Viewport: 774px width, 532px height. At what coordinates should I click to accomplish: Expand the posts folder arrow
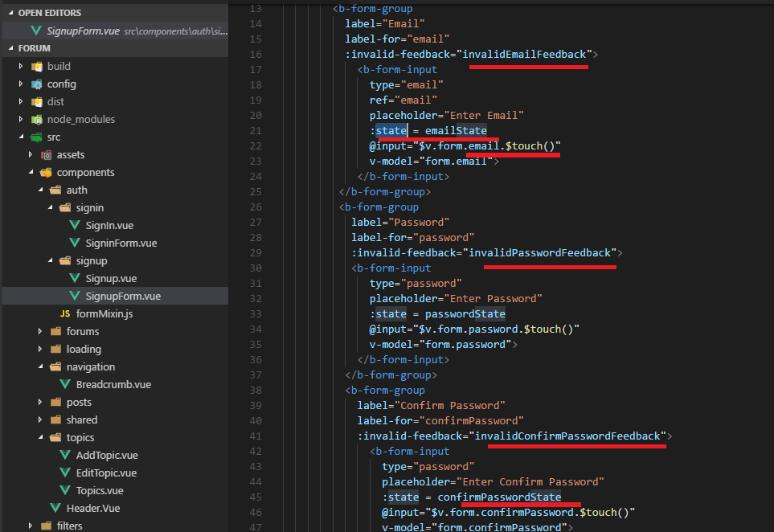coord(40,402)
